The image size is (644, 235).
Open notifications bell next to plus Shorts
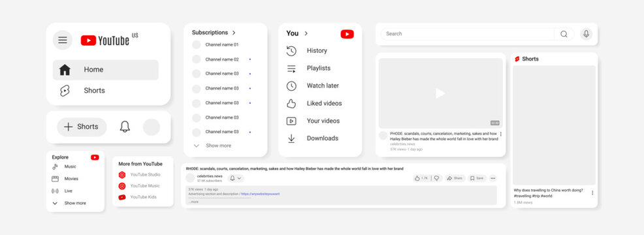[125, 127]
